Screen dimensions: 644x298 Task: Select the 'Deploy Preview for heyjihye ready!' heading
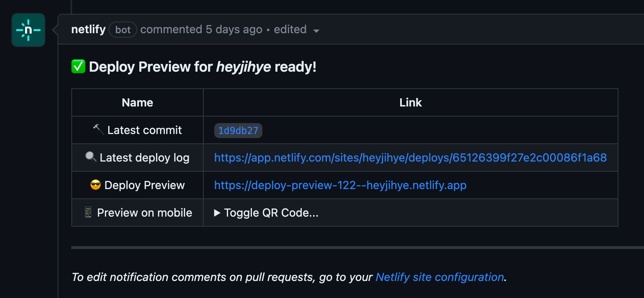pos(203,67)
